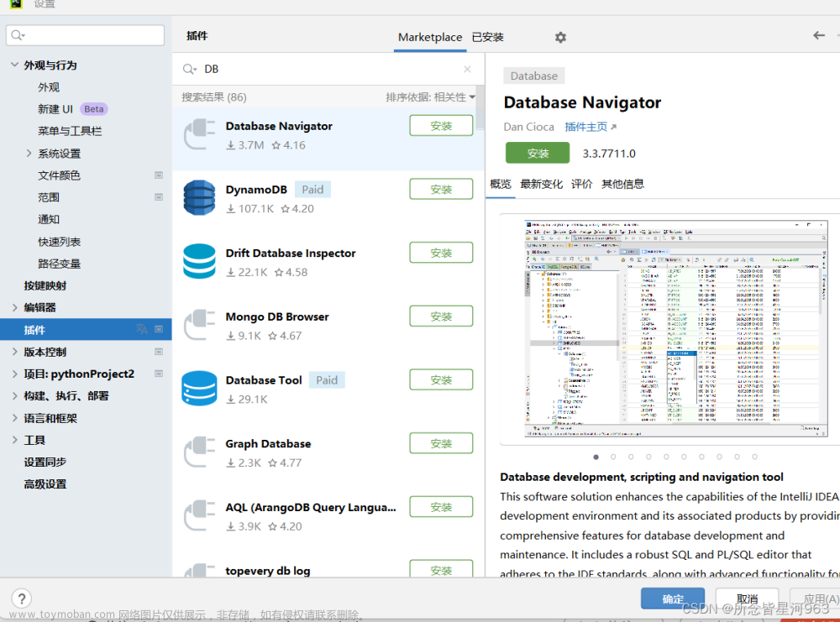Screen dimensions: 840x622
Task: Select 路径变量 settings item
Action: pos(59,264)
